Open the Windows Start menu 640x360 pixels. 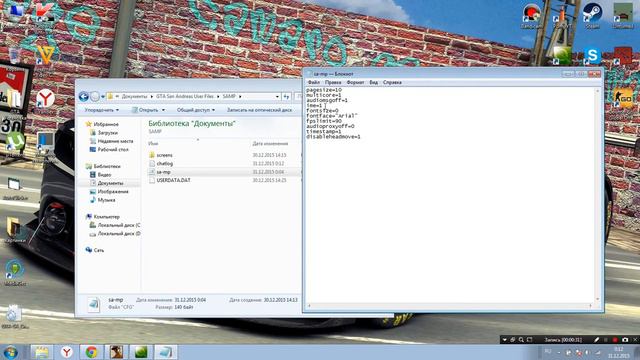point(10,352)
